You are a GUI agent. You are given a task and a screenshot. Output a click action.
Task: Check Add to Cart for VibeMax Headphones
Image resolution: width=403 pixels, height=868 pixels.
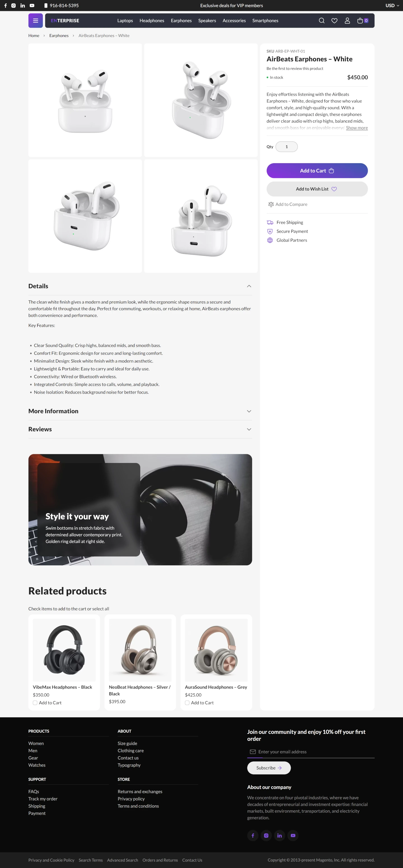click(35, 703)
